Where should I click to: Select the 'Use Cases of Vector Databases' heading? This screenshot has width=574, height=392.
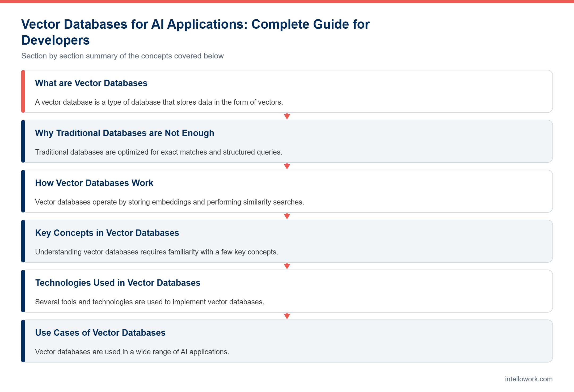pos(100,333)
